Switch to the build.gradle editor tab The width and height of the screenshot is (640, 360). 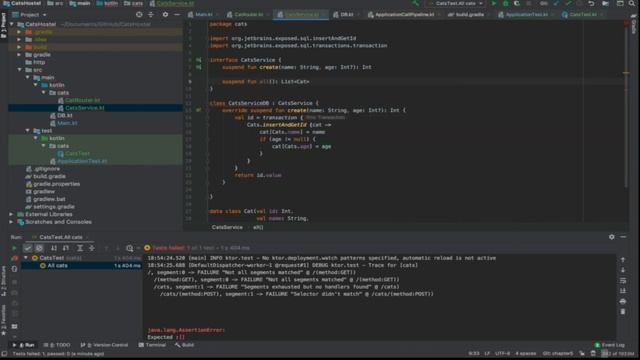pos(469,15)
